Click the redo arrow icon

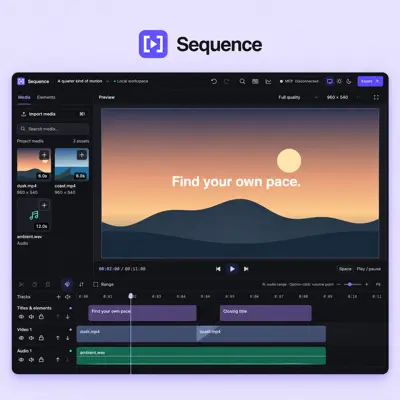[226, 81]
